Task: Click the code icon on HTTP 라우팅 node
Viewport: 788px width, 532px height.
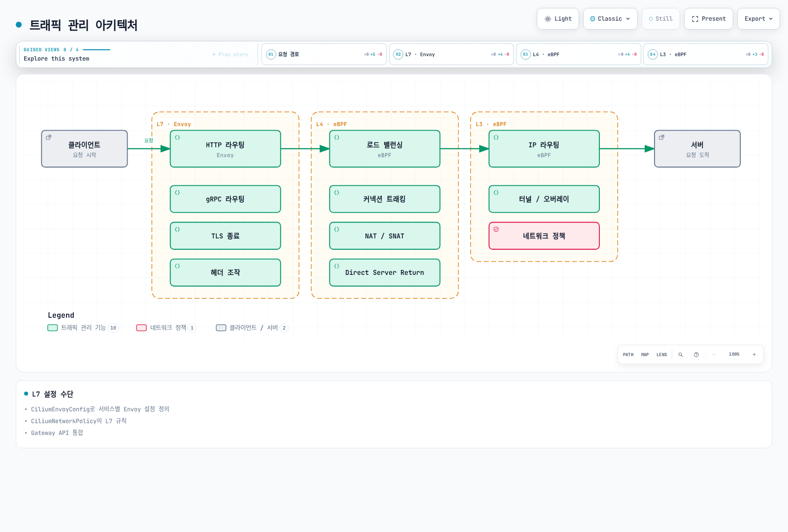Action: point(177,137)
